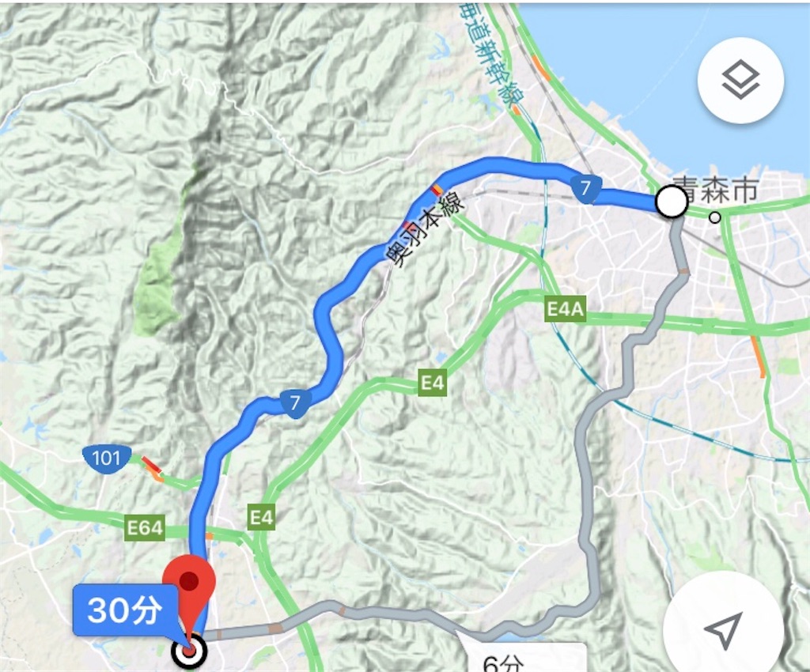Screen dimensions: 810x672
Task: Tap the E64 expressway badge
Action: (x=146, y=528)
